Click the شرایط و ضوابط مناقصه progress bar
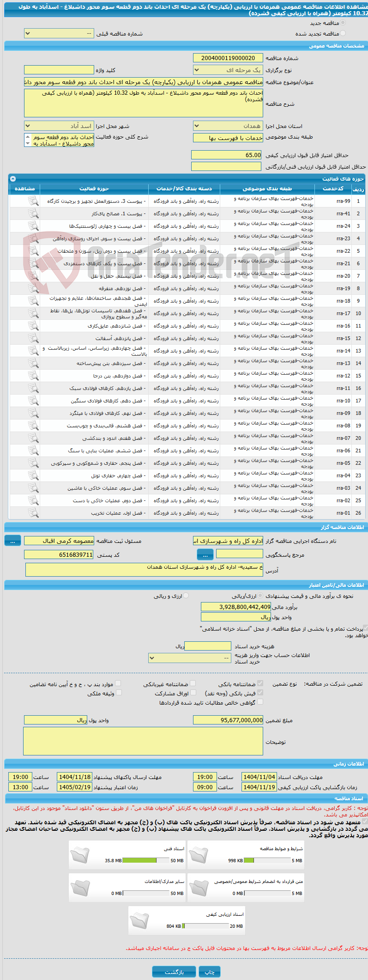 267,860
